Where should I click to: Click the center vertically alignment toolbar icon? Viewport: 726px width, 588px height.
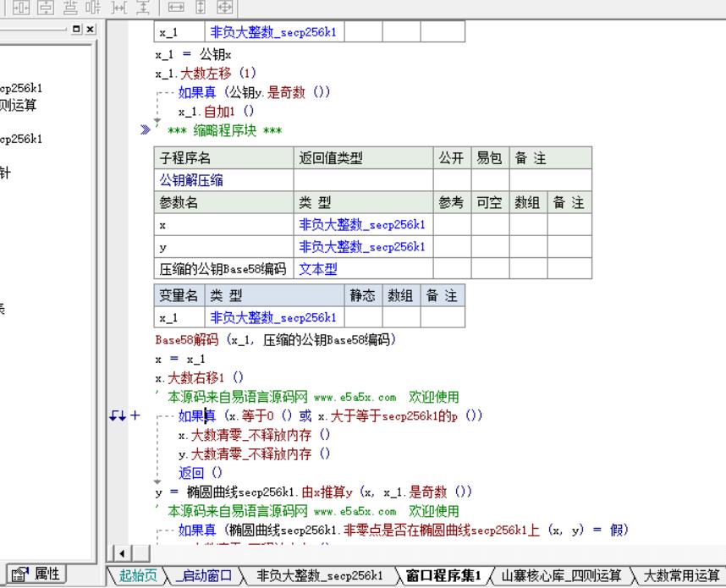46,7
